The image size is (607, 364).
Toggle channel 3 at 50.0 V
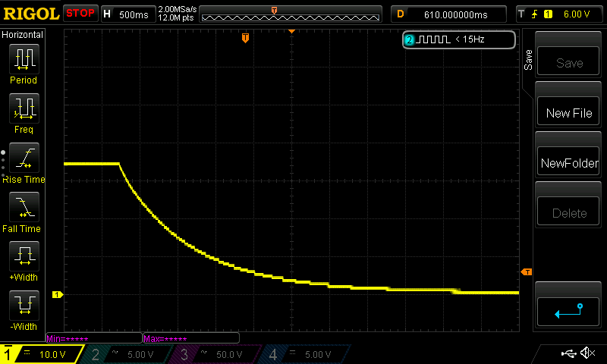216,354
